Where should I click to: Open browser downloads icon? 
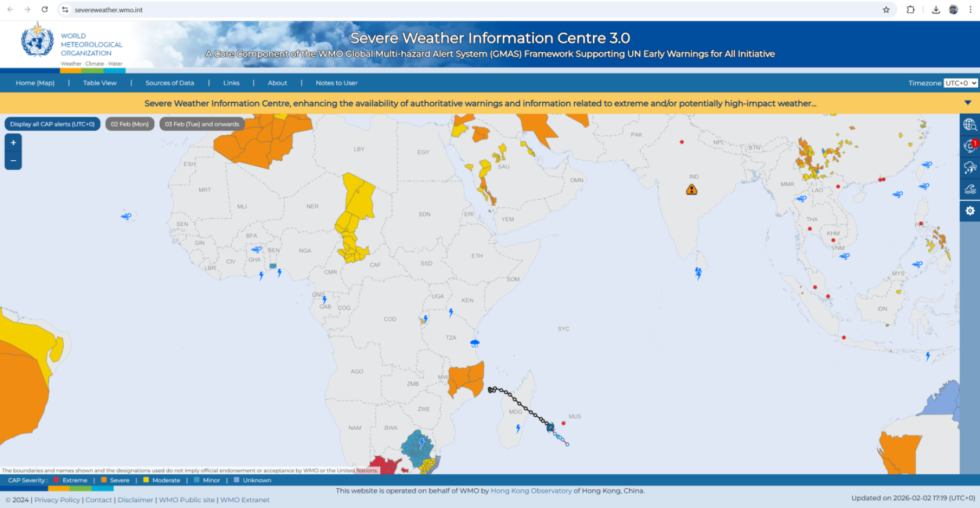click(936, 9)
